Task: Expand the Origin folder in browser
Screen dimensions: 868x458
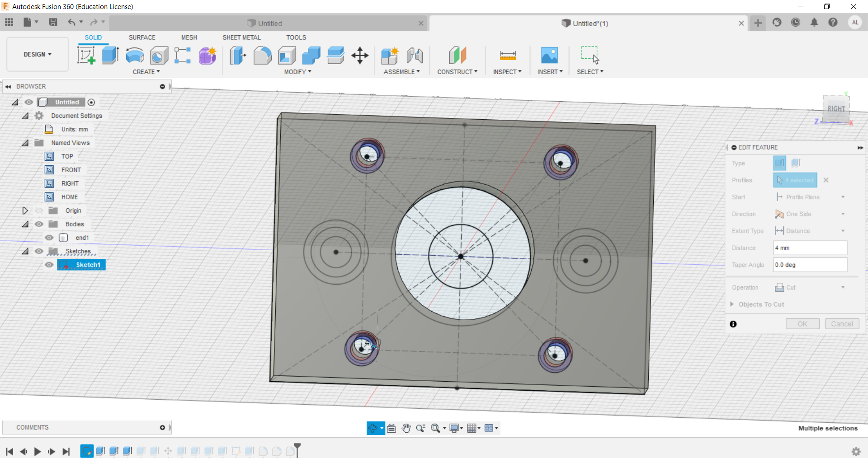Action: tap(25, 210)
